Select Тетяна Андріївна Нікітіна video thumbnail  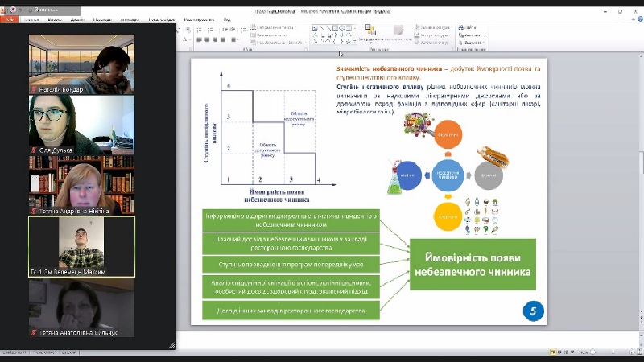pyautogui.click(x=82, y=186)
